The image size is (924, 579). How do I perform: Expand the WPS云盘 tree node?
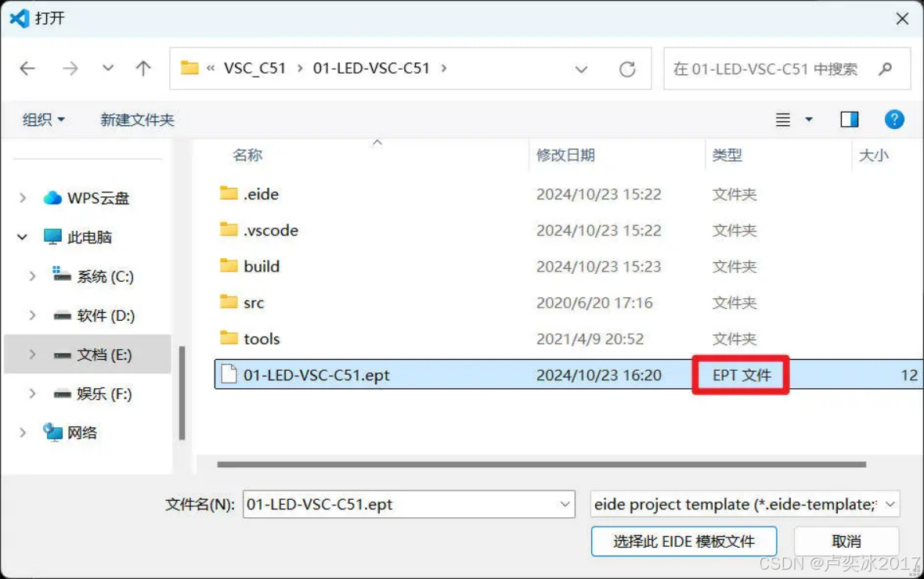pos(23,198)
